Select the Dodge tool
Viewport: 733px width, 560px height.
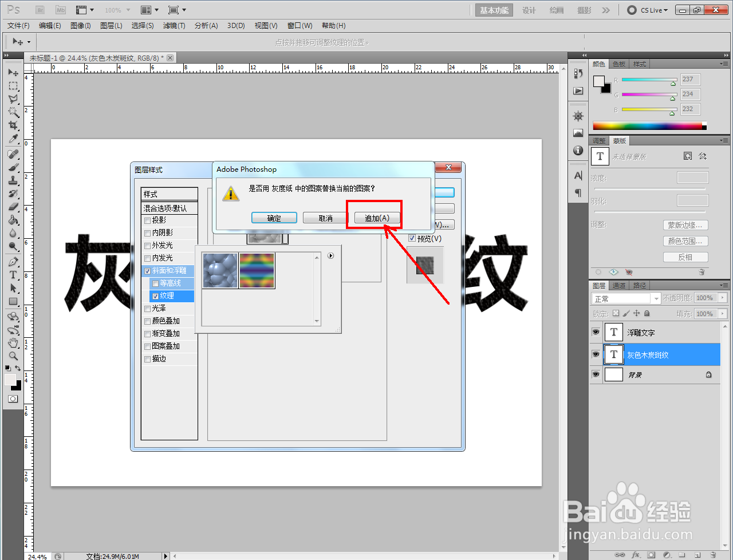[13, 247]
